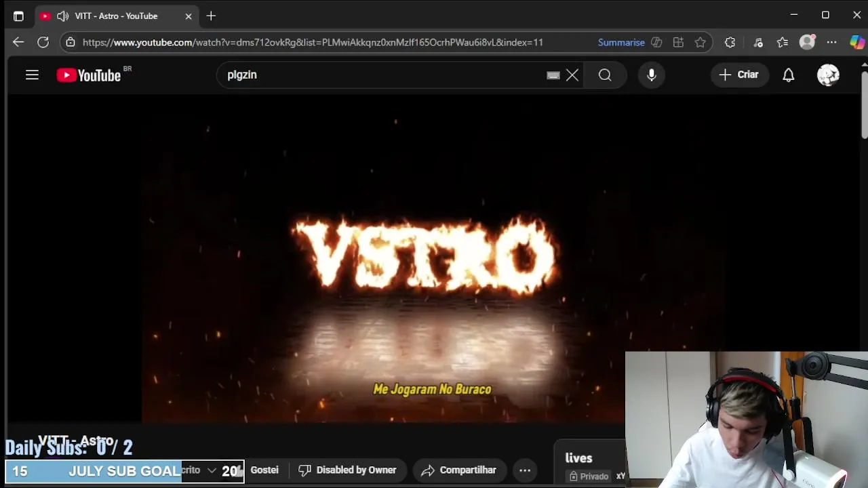Click the Privado playlist privacy badge
Image resolution: width=868 pixels, height=488 pixels.
(589, 476)
